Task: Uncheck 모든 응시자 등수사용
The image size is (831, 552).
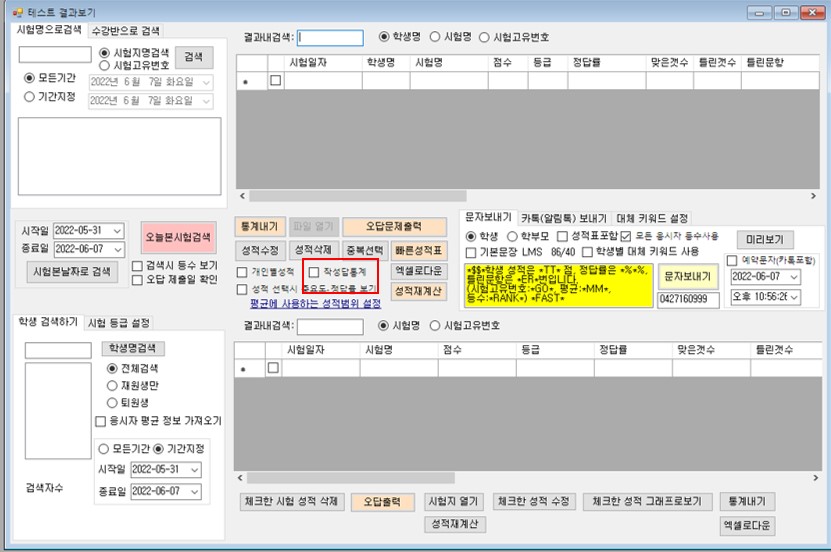Action: tap(626, 236)
